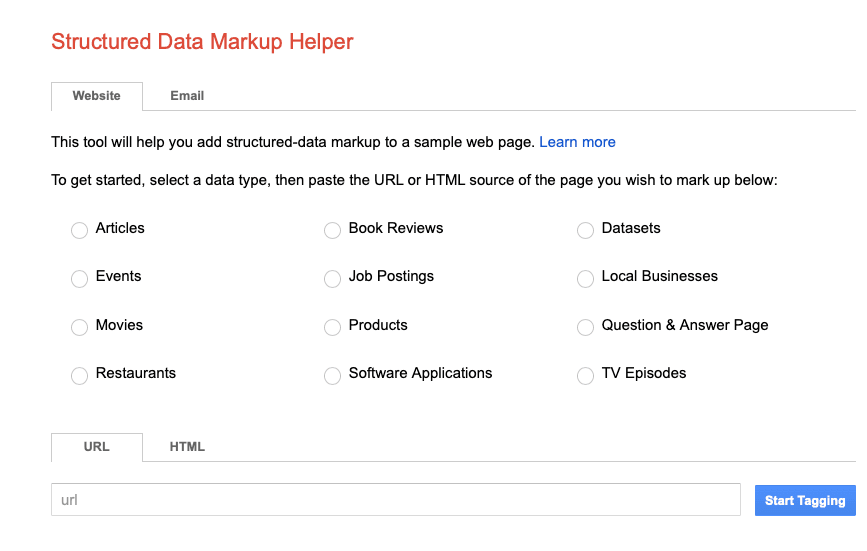Viewport: 867px width, 551px height.
Task: Choose the Products data type
Action: [x=333, y=328]
